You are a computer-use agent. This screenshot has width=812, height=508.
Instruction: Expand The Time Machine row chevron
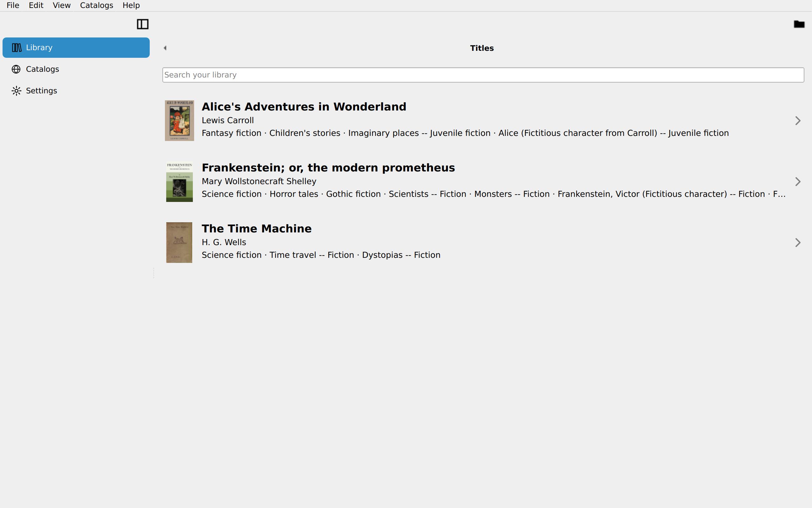798,243
